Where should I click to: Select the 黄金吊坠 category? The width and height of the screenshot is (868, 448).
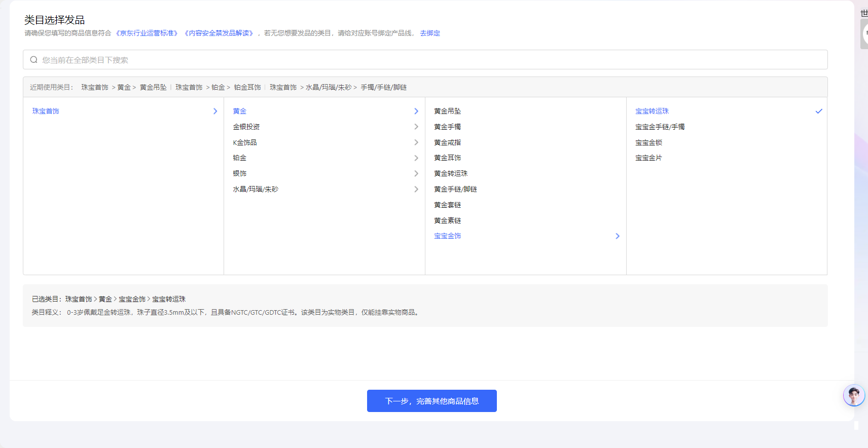[447, 111]
